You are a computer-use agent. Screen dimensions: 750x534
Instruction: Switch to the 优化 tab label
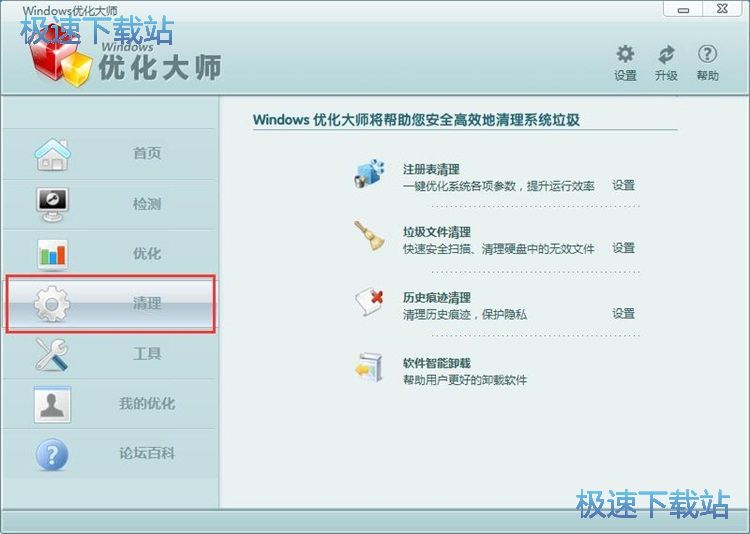point(147,254)
